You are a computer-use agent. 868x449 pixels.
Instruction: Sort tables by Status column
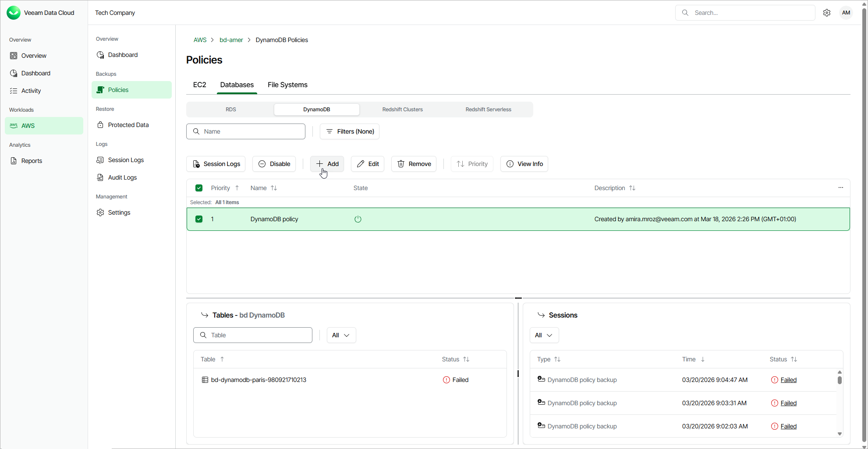[x=466, y=359]
